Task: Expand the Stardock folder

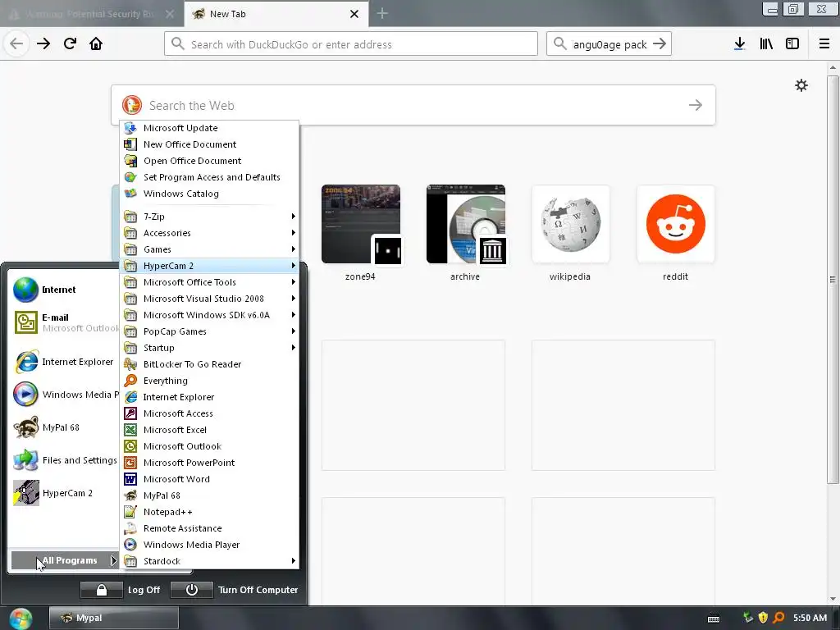Action: pos(209,561)
